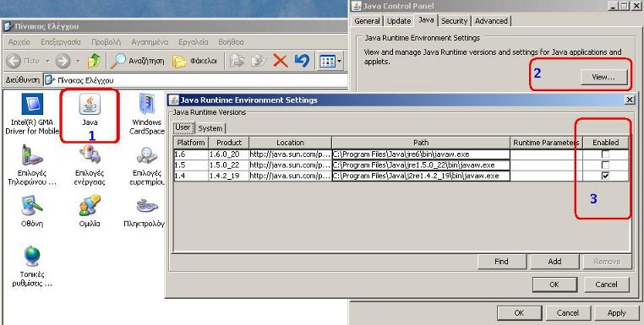Open the Βοήθεια menu

pyautogui.click(x=231, y=42)
